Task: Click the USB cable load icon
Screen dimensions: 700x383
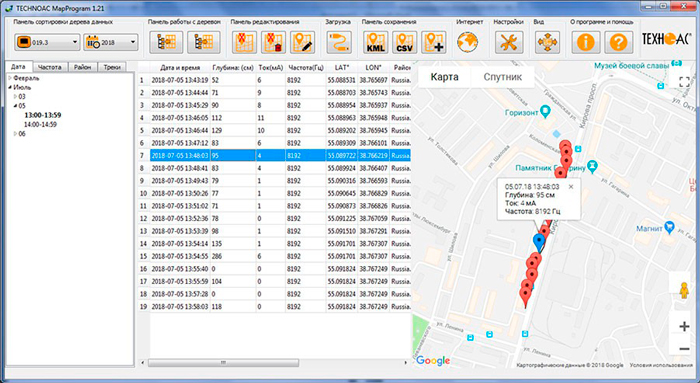Action: [339, 42]
